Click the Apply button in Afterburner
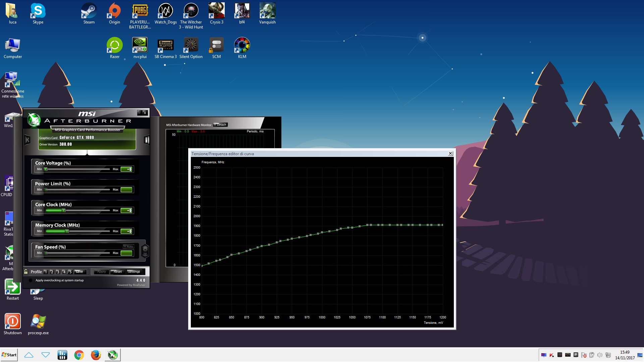The height and width of the screenshot is (362, 644). [x=101, y=272]
